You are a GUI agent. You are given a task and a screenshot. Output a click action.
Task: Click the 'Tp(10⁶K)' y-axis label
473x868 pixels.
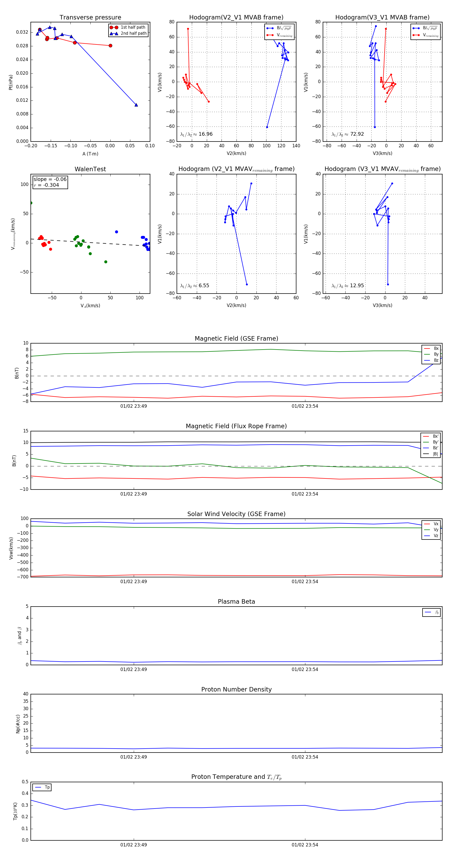click(x=15, y=811)
